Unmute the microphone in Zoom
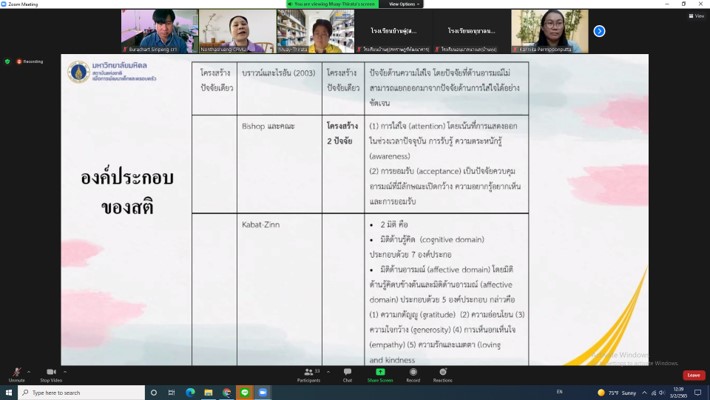 [16, 373]
